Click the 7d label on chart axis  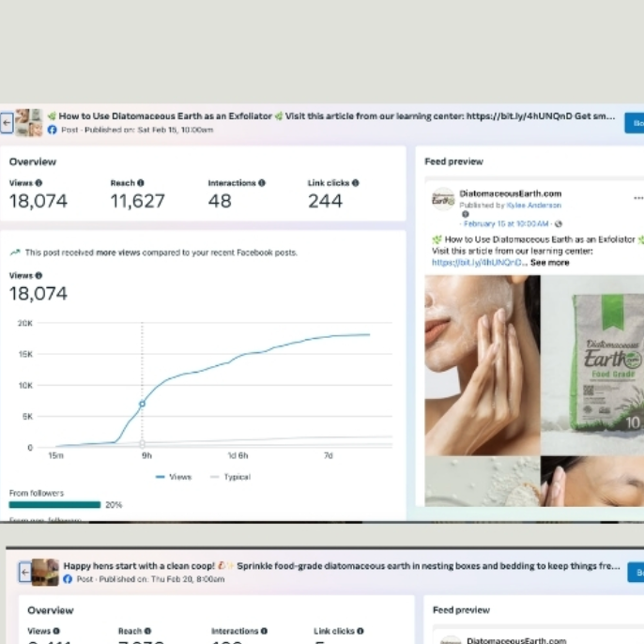point(329,455)
